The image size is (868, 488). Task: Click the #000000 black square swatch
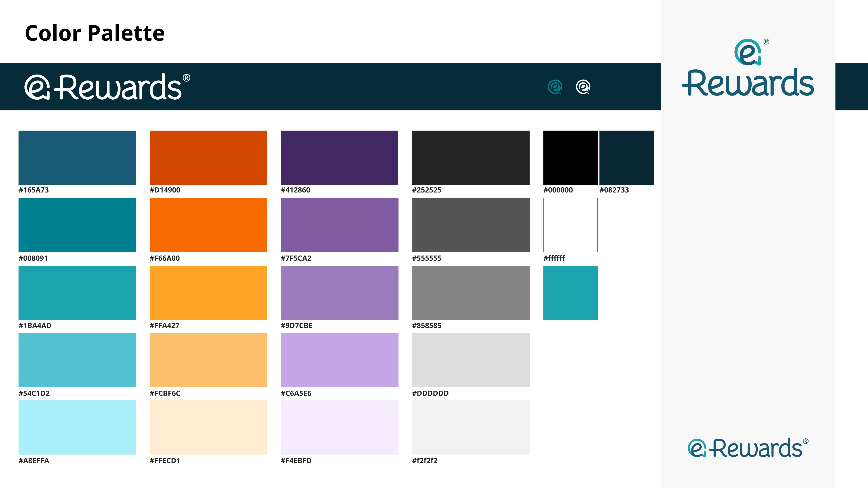pos(570,157)
